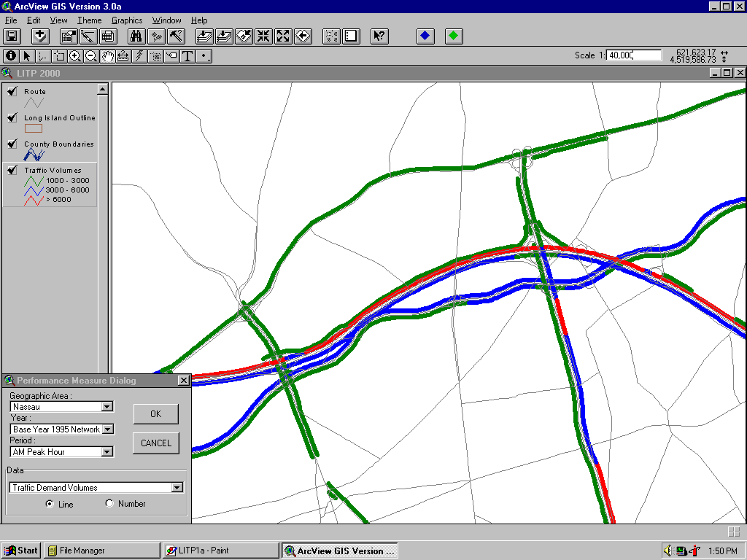Open the Theme menu

[x=89, y=20]
